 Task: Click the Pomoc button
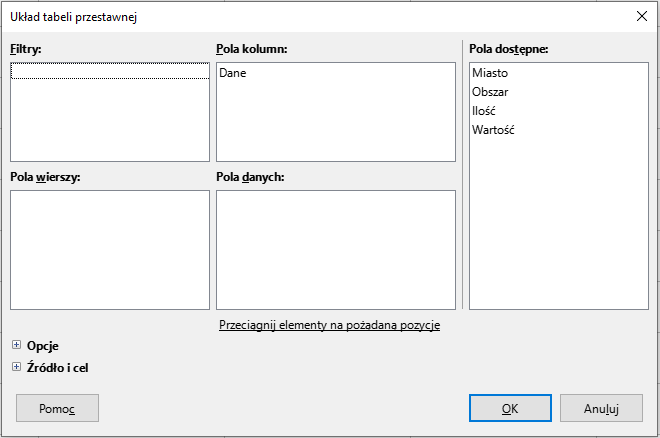57,408
